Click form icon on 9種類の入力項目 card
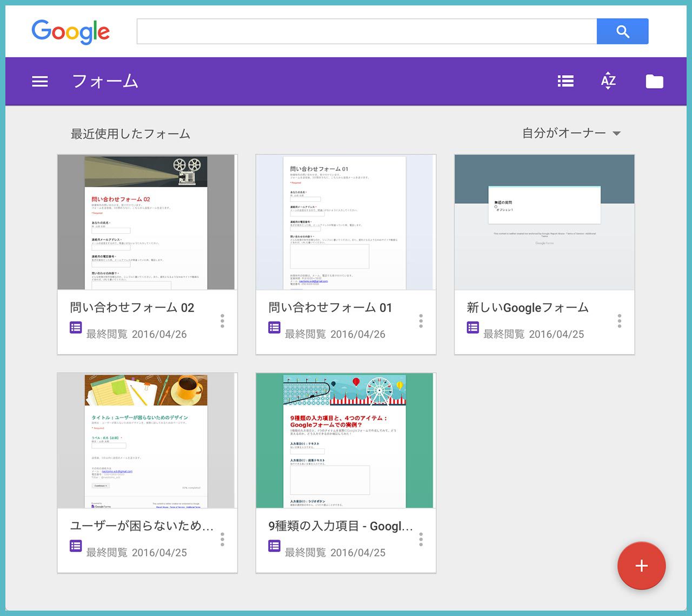The image size is (692, 616). click(274, 546)
